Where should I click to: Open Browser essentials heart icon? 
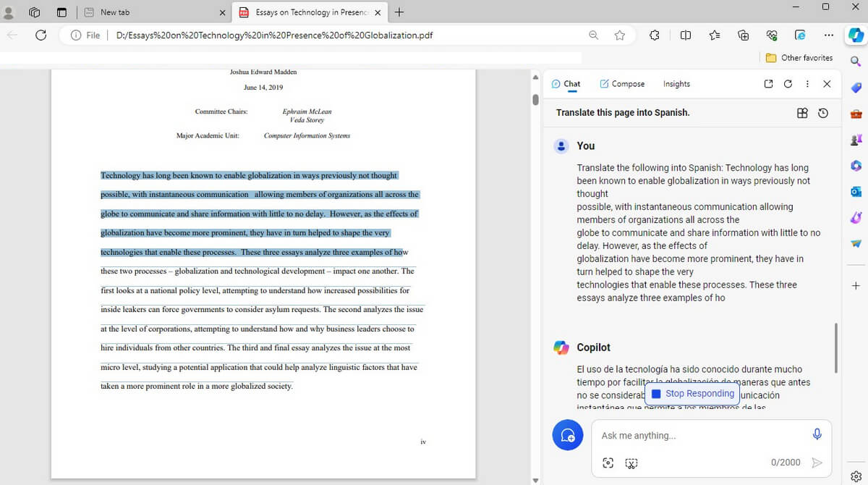[772, 35]
